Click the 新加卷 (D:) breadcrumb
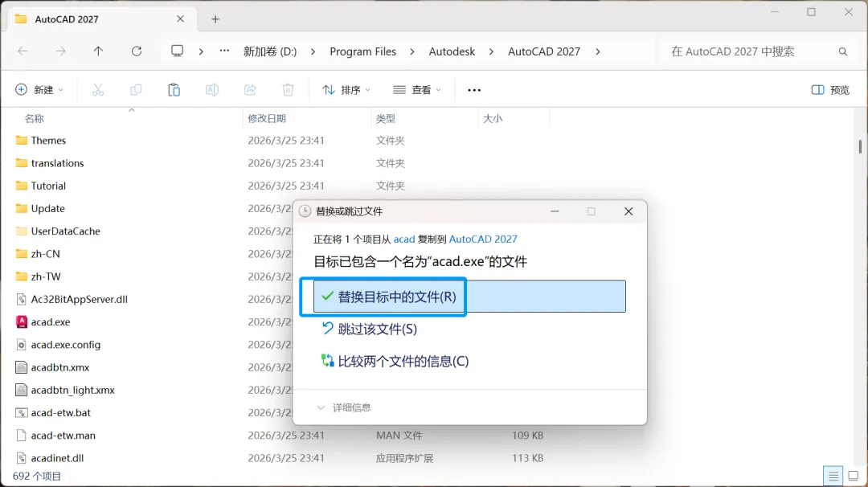The height and width of the screenshot is (487, 868). point(270,51)
